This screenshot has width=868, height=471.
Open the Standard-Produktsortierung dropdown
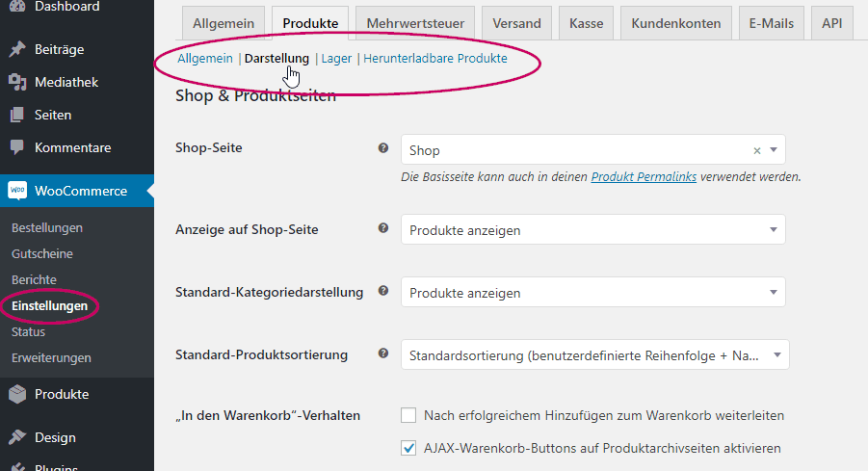[x=595, y=354]
